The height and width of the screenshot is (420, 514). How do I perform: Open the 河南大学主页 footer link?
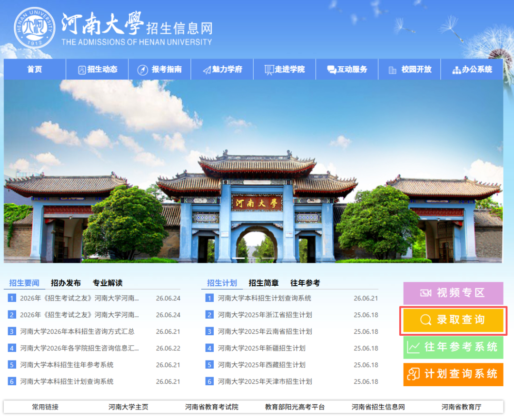click(x=128, y=407)
